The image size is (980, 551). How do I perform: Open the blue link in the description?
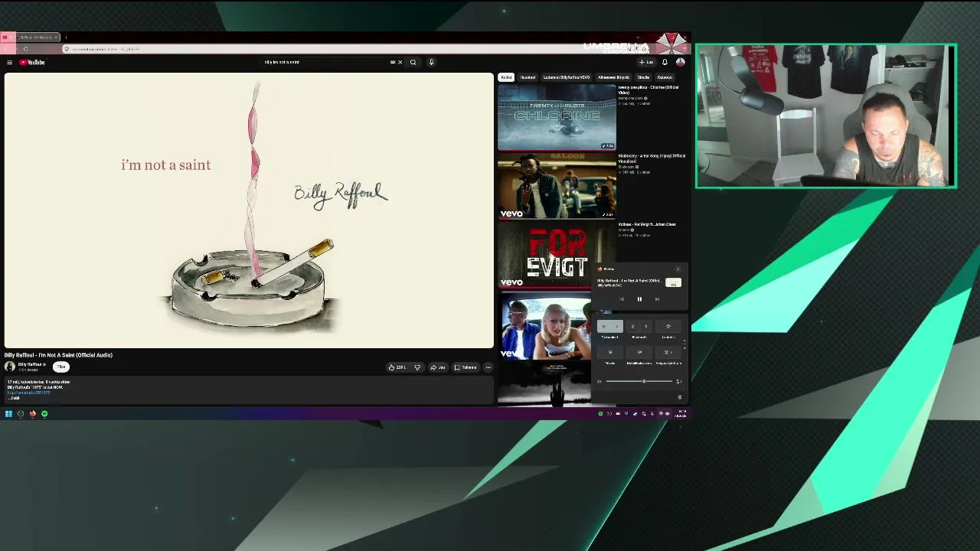click(x=28, y=393)
